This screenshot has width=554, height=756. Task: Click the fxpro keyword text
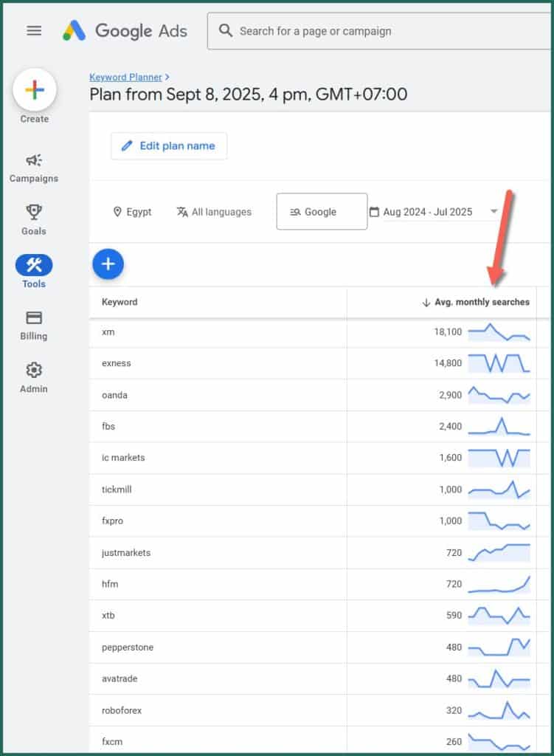pos(112,520)
